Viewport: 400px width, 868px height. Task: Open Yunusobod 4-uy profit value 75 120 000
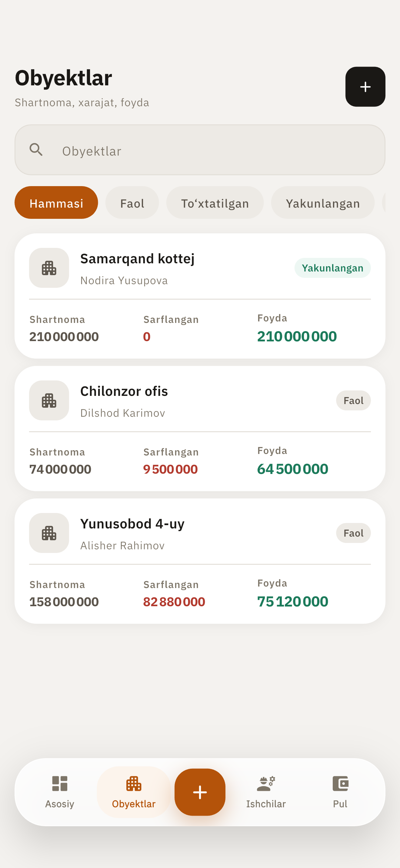tap(293, 601)
